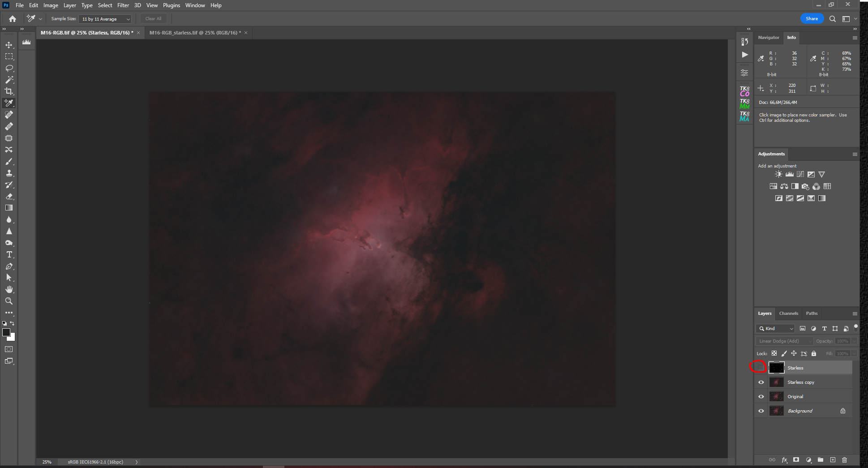Open the Fill slider dropdown
The image size is (868, 468).
coord(854,353)
